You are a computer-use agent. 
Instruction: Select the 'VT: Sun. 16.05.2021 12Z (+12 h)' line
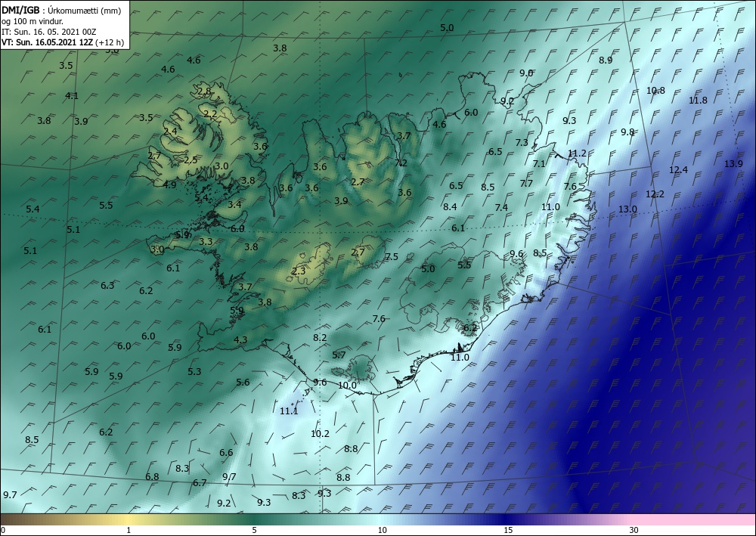coord(63,42)
